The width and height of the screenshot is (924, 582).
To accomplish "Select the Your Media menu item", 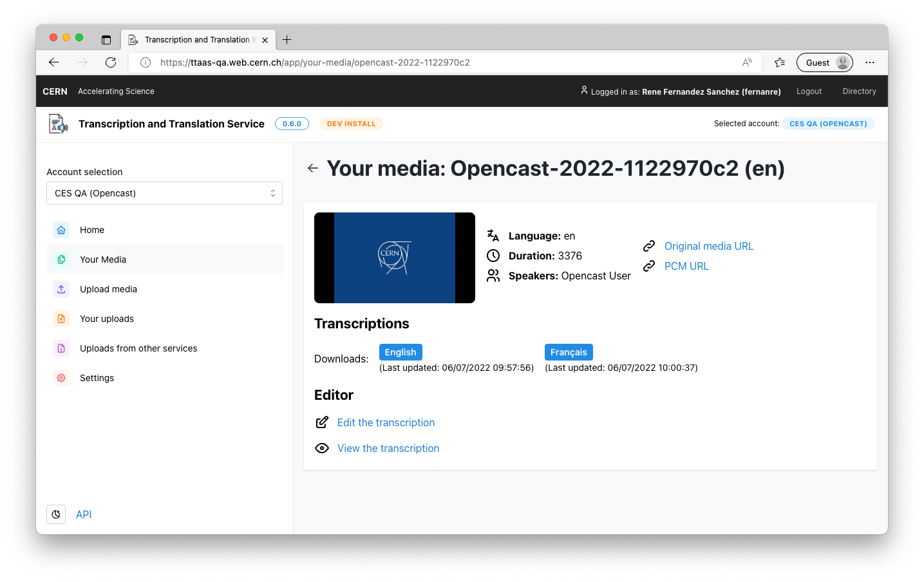I will (165, 259).
